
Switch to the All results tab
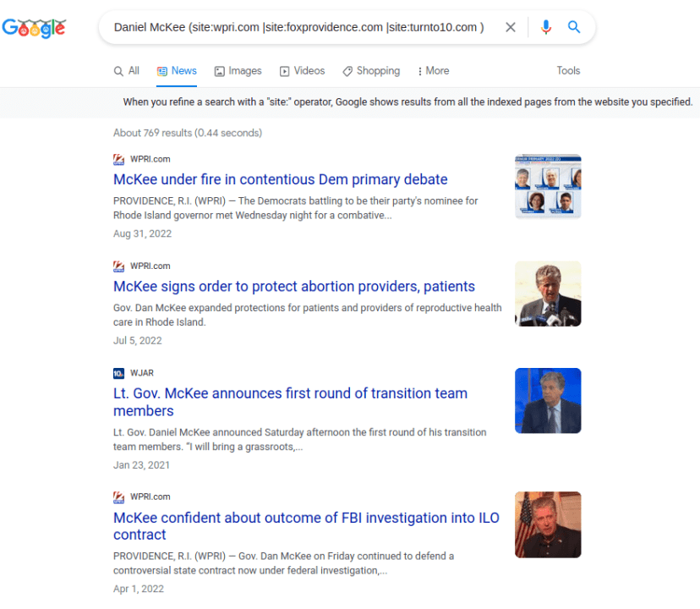click(x=126, y=71)
